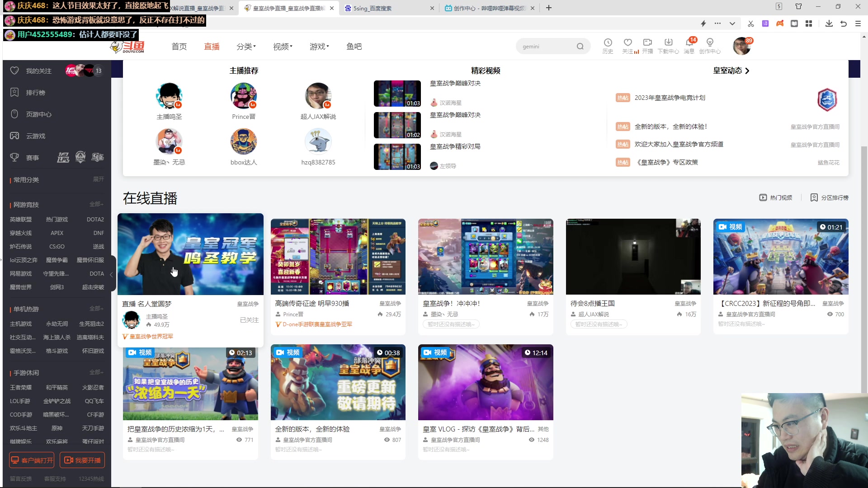Expand 常用分类 with 展开
Image resolution: width=868 pixels, height=488 pixels.
click(x=98, y=179)
